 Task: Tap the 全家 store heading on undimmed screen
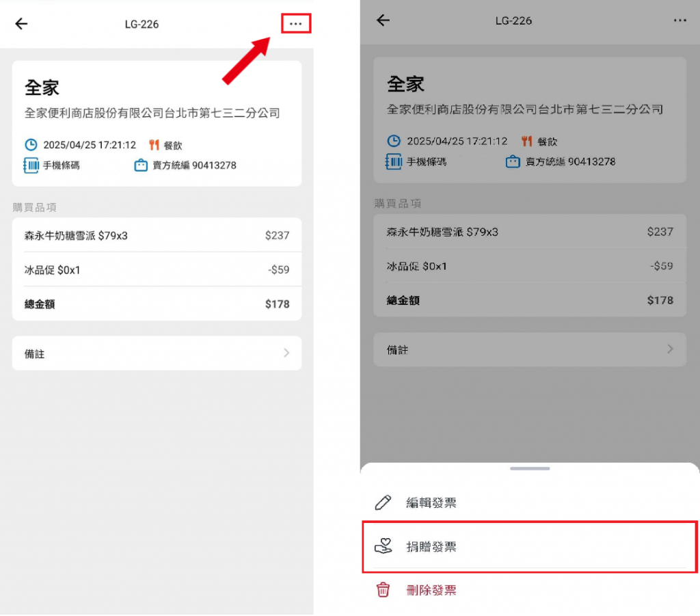pyautogui.click(x=42, y=88)
